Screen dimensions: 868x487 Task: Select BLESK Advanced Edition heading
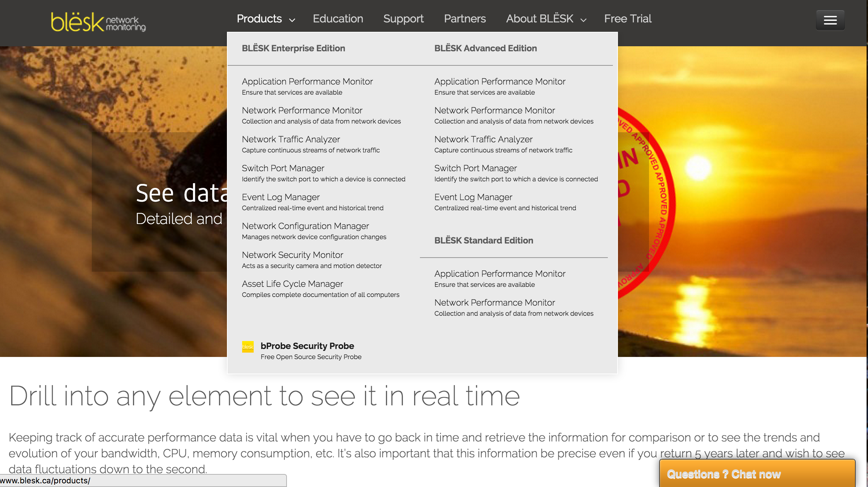click(x=485, y=48)
